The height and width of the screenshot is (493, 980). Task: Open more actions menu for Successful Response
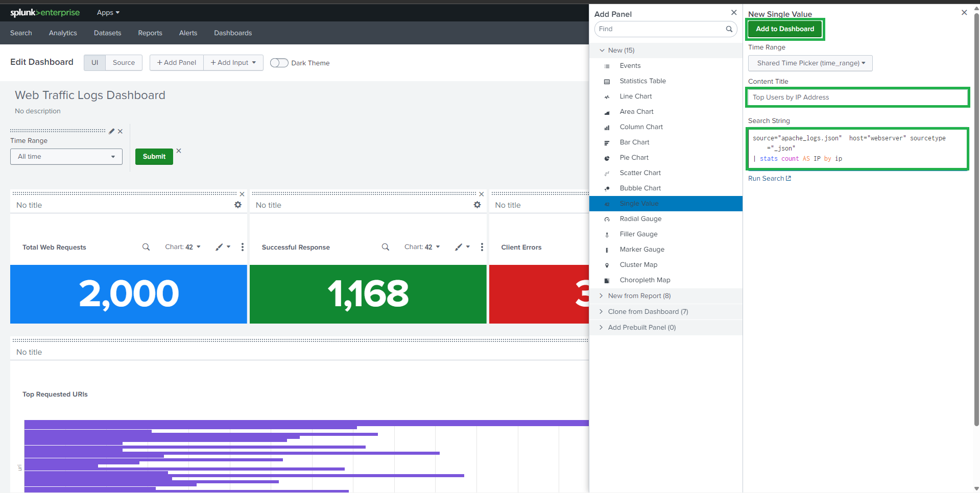tap(482, 247)
